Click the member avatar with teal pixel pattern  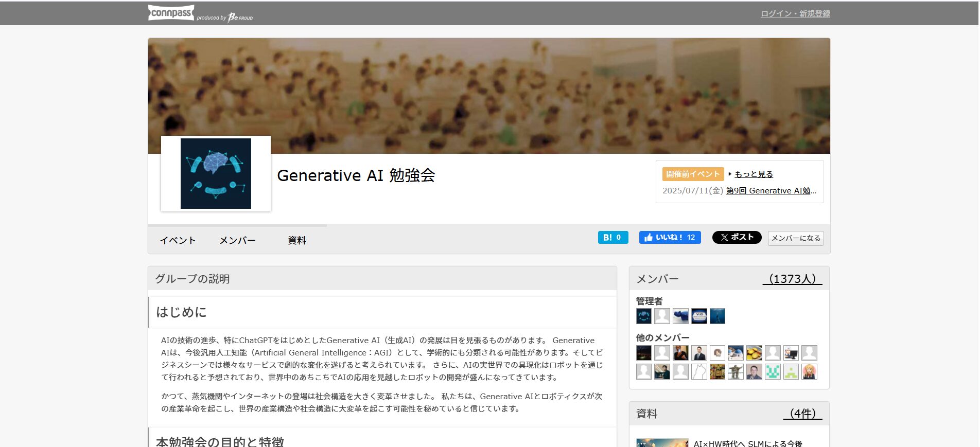773,371
